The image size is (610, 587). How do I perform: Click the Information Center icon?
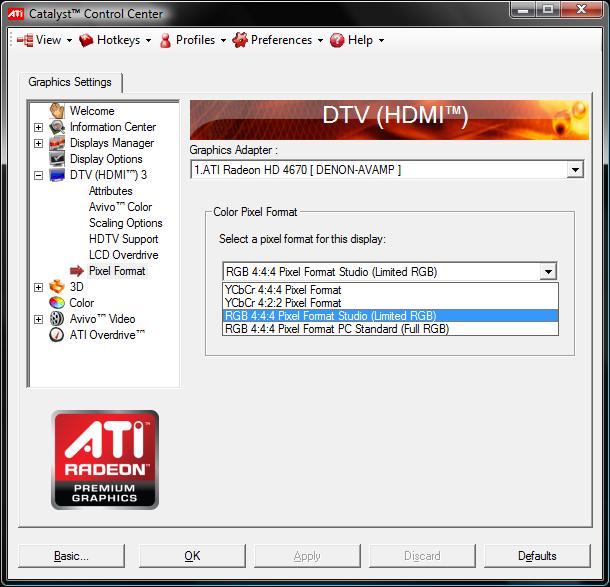pos(57,127)
